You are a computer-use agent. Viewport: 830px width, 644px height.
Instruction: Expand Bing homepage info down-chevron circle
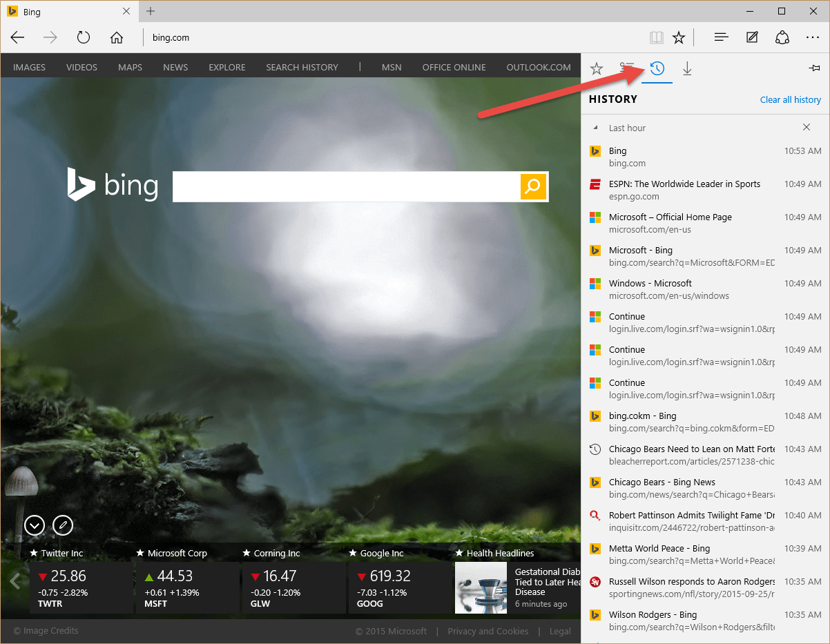(x=35, y=525)
